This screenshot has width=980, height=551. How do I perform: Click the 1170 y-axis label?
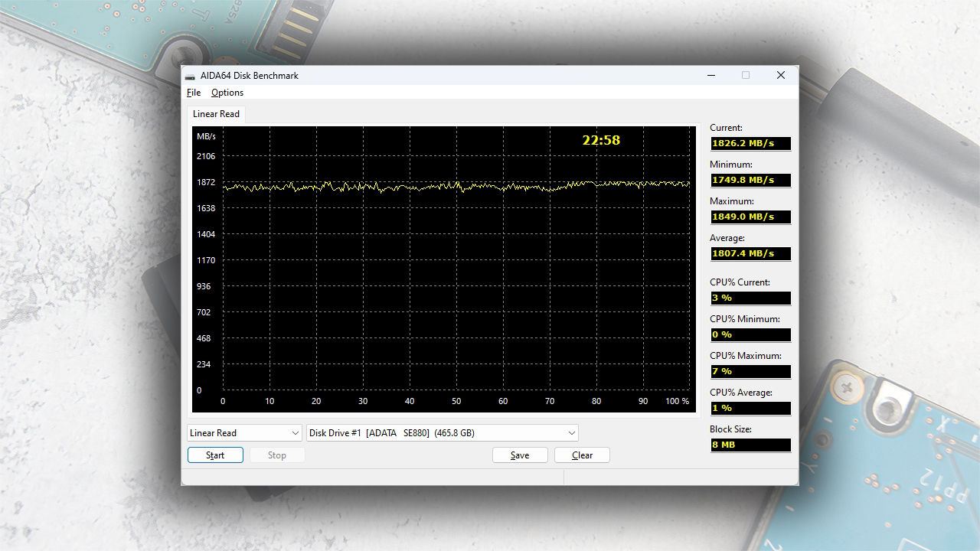(206, 260)
